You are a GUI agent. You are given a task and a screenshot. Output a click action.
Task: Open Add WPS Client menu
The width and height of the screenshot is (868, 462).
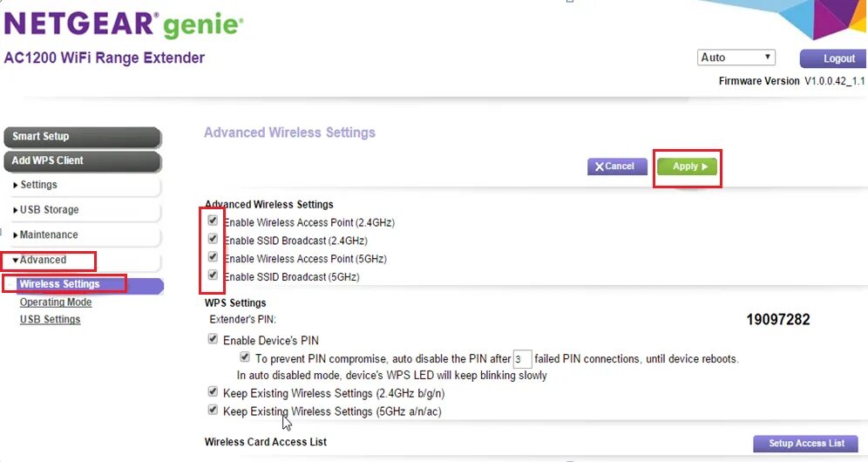83,160
